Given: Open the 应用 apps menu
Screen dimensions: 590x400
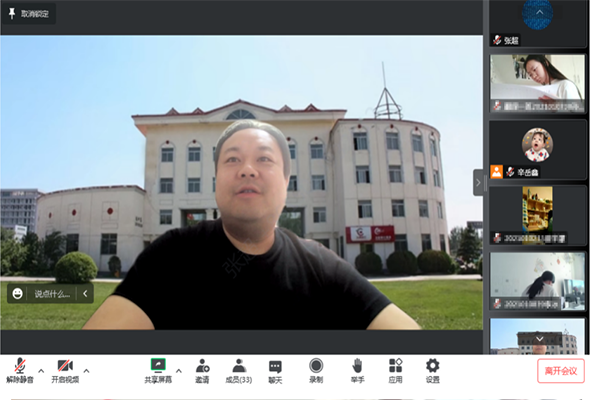Looking at the screenshot, I should (x=395, y=371).
